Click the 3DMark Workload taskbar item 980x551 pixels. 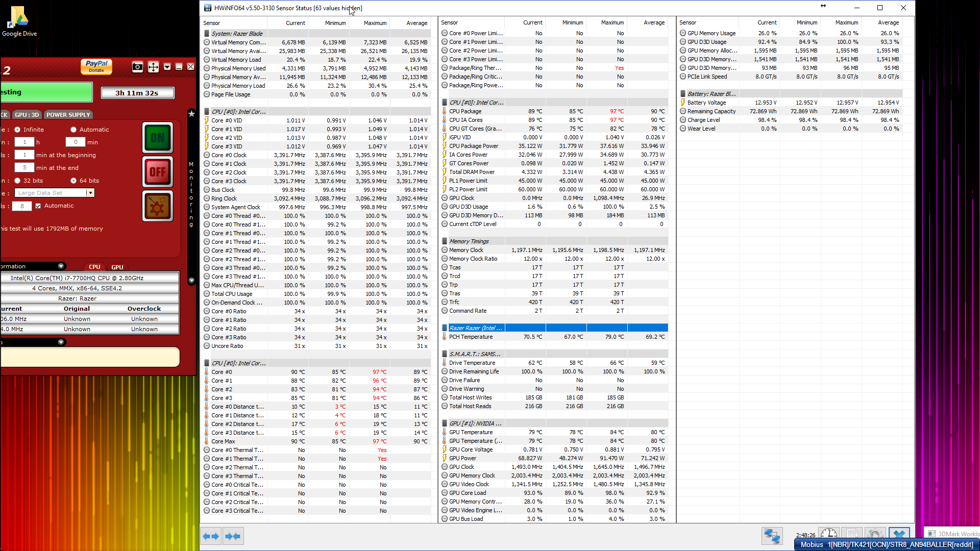click(x=953, y=534)
